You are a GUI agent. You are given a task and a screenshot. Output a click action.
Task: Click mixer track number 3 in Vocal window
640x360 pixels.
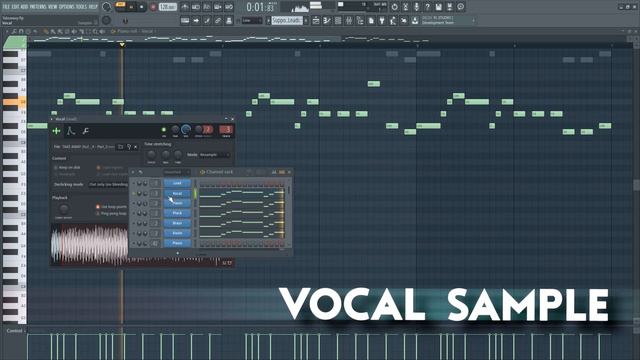pos(226,130)
